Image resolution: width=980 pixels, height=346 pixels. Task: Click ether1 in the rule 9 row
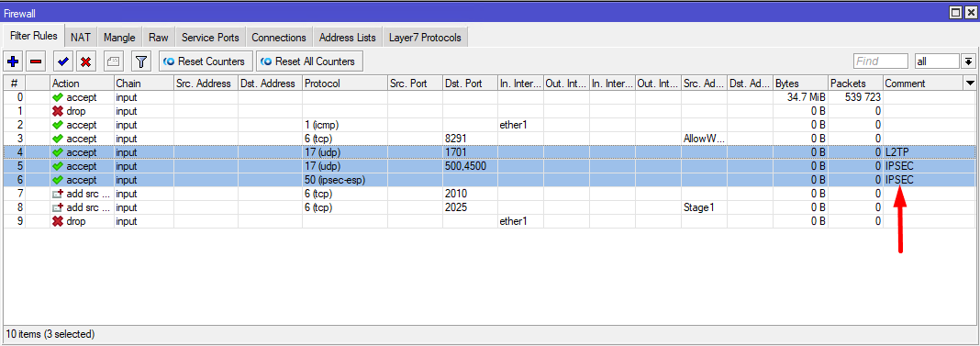(x=520, y=221)
